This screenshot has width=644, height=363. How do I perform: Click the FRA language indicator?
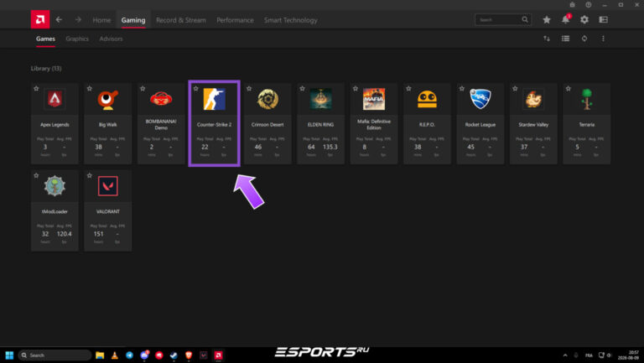click(x=589, y=355)
